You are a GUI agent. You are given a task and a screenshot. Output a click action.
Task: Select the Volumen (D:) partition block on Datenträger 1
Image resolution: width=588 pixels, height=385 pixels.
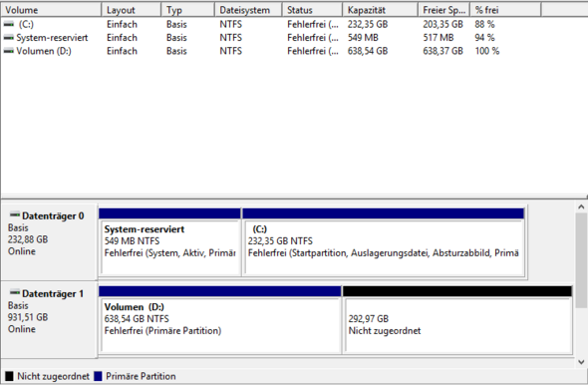[220, 320]
